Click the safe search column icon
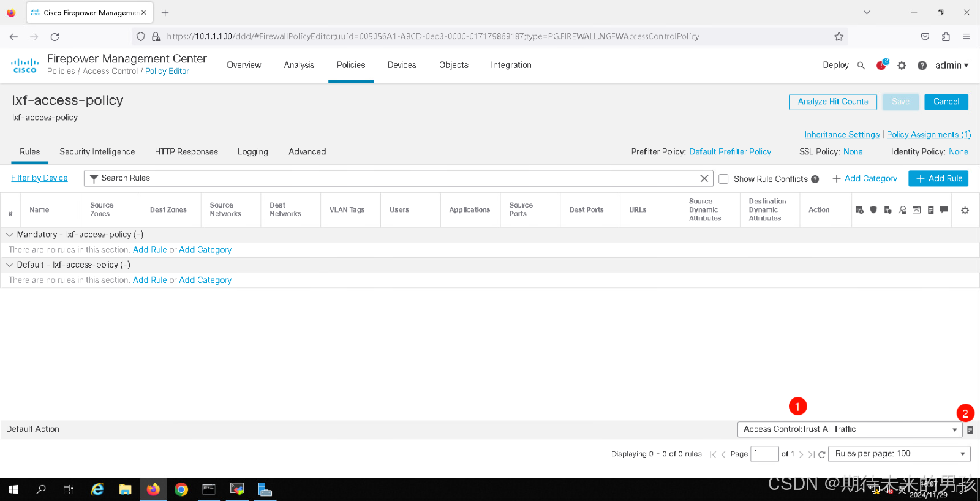Viewport: 980px width, 501px height. click(902, 210)
